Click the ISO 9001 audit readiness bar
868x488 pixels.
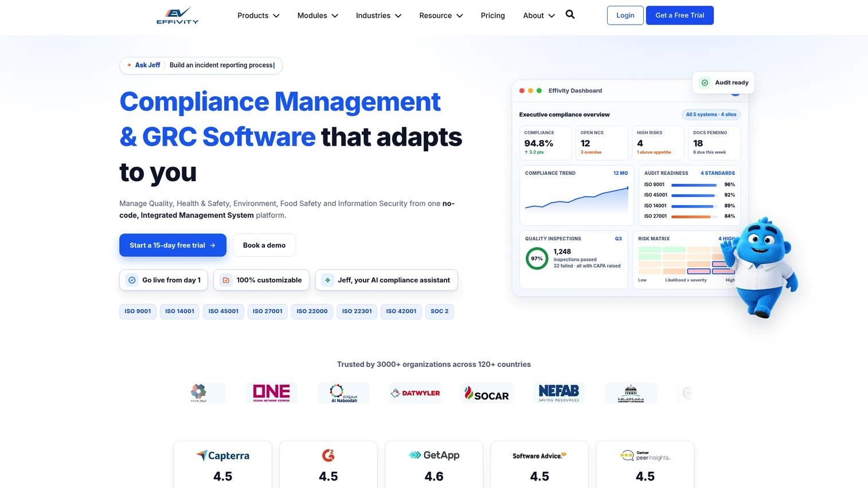[694, 185]
